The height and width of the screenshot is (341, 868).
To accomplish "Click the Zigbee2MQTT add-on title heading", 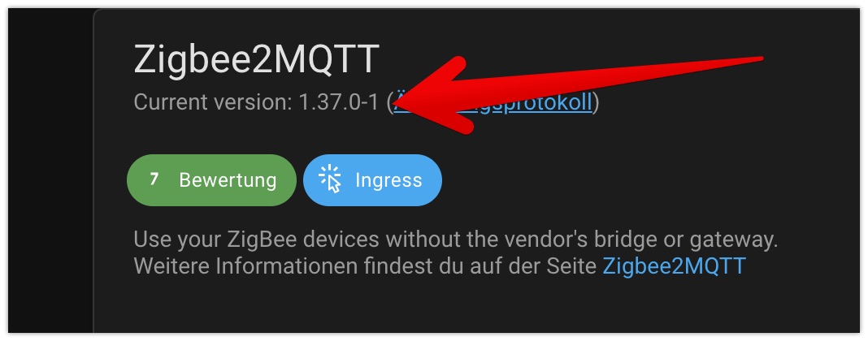I will tap(256, 59).
